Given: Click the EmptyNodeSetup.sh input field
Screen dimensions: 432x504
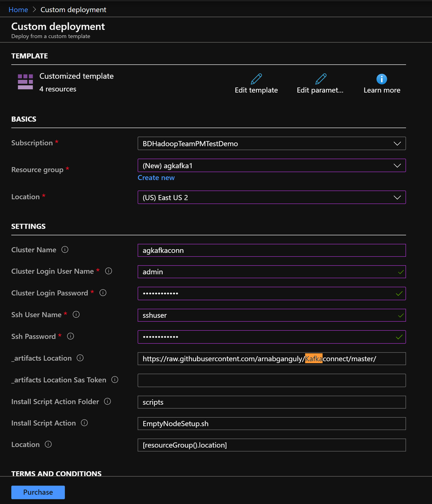Looking at the screenshot, I should 272,424.
